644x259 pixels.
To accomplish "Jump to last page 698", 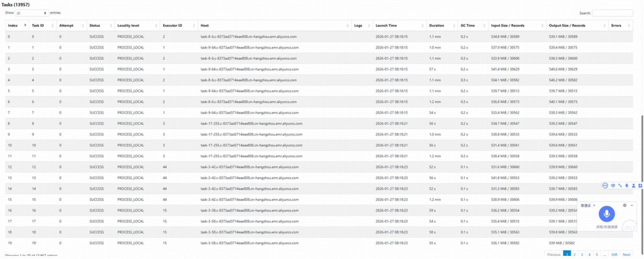I will tap(614, 254).
